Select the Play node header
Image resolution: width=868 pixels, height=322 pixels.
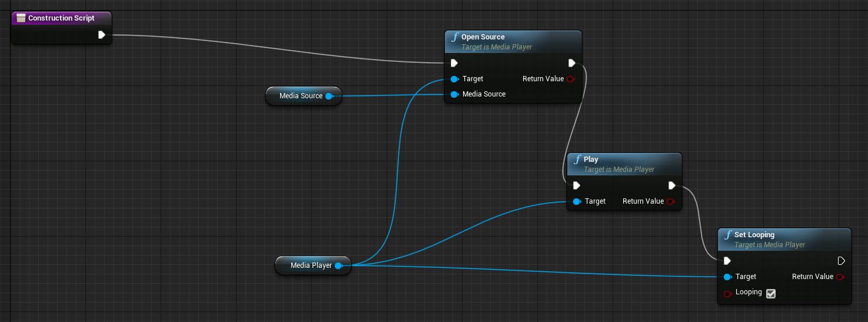point(624,164)
